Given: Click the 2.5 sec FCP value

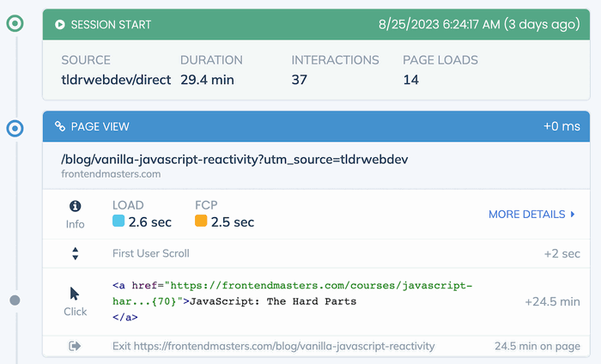Looking at the screenshot, I should [233, 222].
